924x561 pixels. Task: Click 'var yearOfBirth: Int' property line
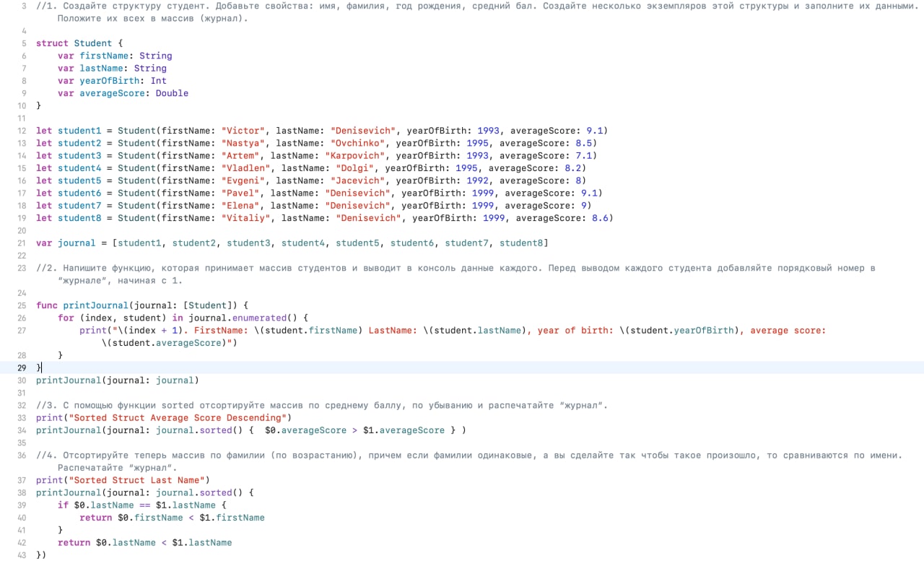(x=112, y=81)
